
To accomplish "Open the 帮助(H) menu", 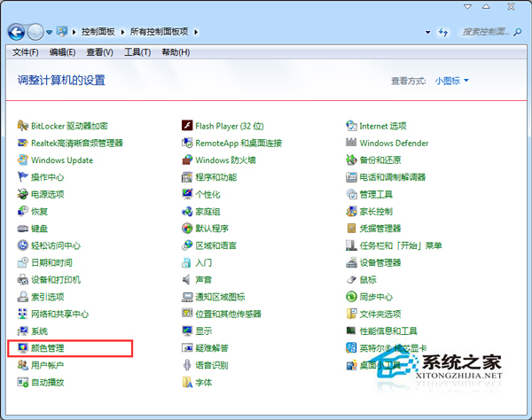I will 176,52.
